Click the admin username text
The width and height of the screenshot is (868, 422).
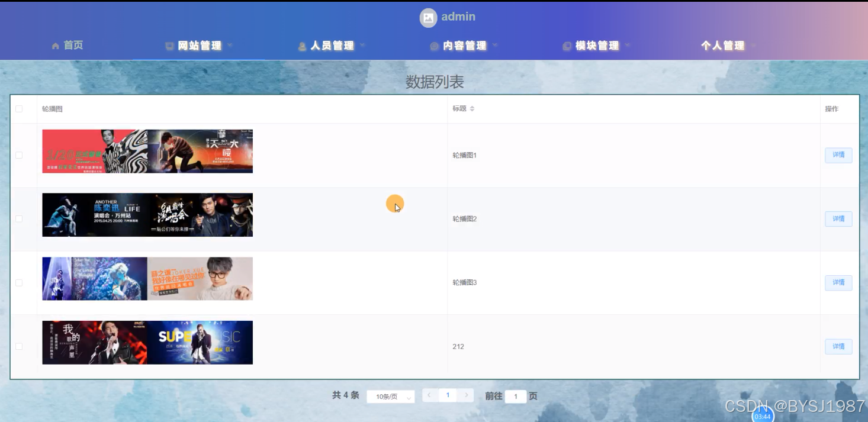point(458,17)
